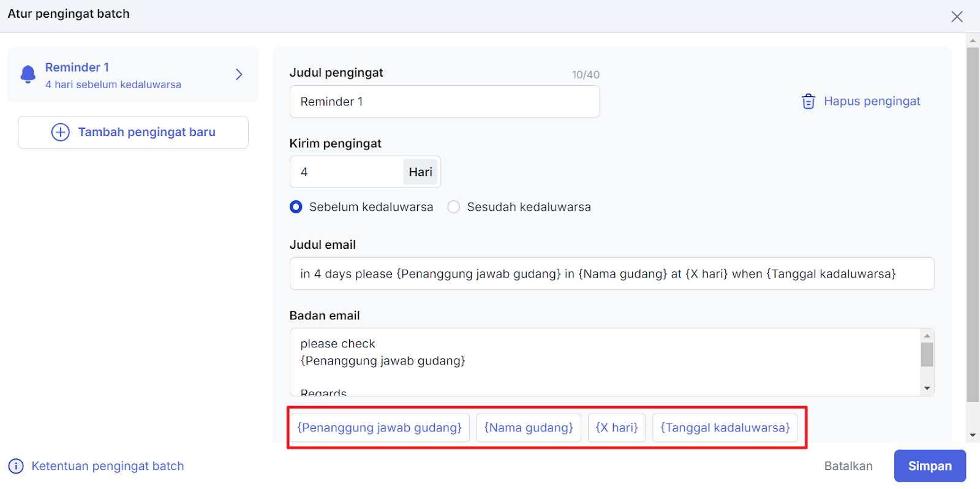Click the trash icon for Hapus pengingat
Screen dimensions: 980x489
(x=809, y=102)
